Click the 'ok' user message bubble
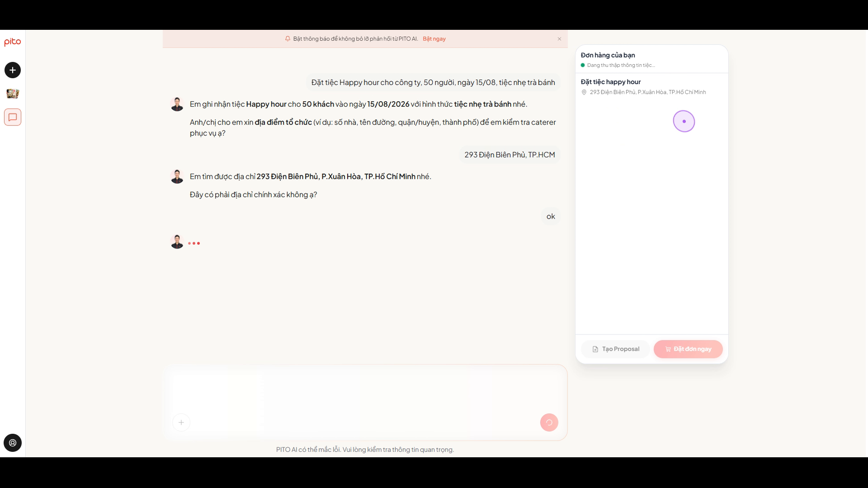The height and width of the screenshot is (488, 868). point(550,216)
